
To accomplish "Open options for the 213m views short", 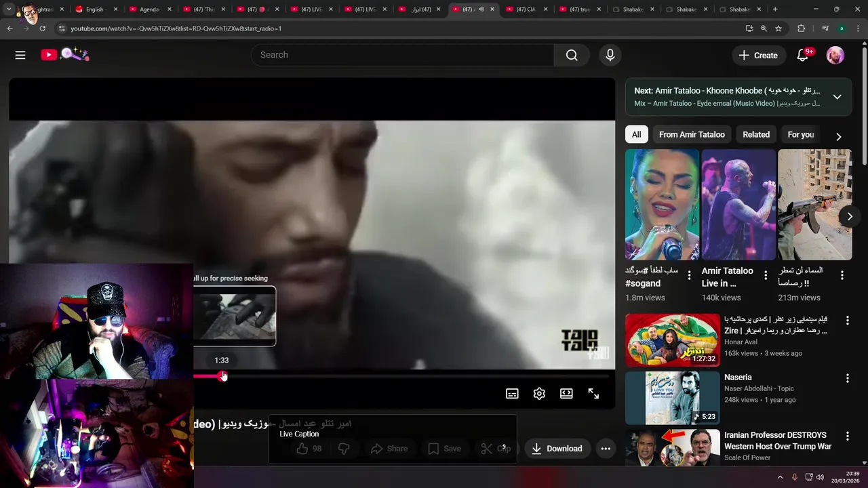I will [x=842, y=275].
